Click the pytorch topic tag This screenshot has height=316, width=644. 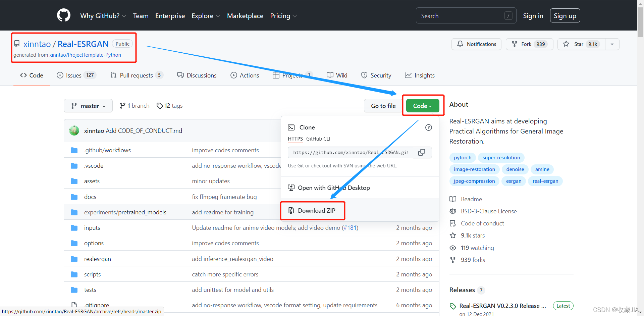point(463,158)
